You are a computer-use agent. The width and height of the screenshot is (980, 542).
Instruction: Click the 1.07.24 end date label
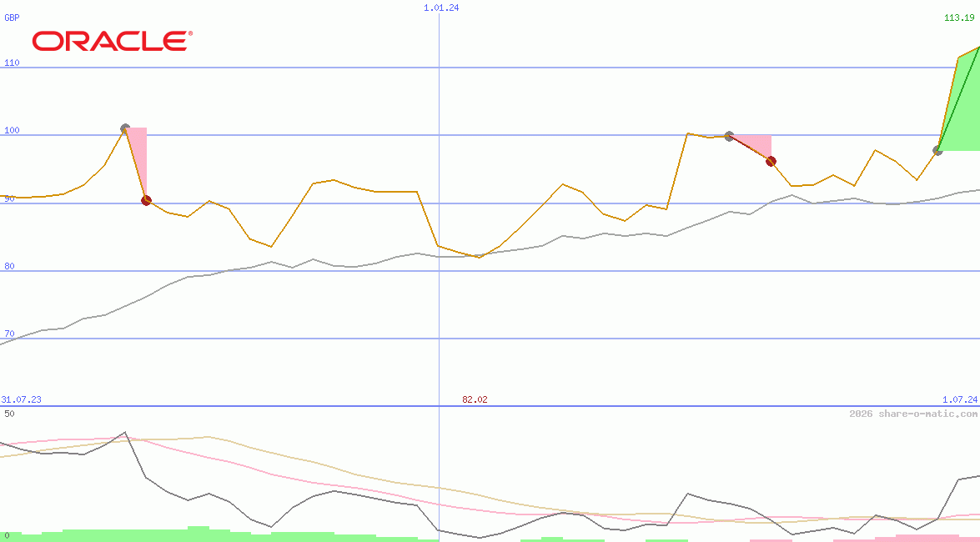pos(960,399)
